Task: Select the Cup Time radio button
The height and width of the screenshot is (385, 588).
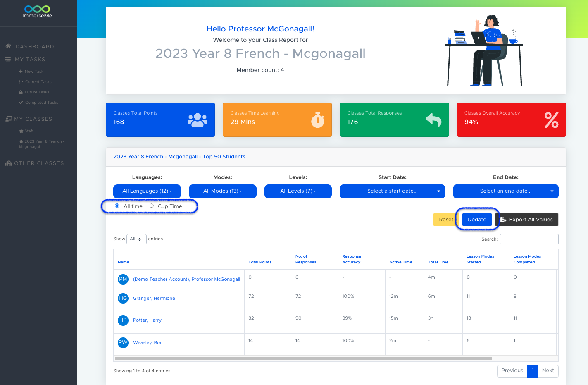Action: tap(152, 206)
